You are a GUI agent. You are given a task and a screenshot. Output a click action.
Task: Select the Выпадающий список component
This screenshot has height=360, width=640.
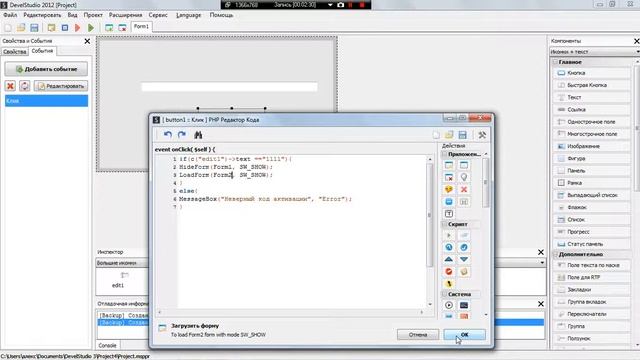point(592,195)
